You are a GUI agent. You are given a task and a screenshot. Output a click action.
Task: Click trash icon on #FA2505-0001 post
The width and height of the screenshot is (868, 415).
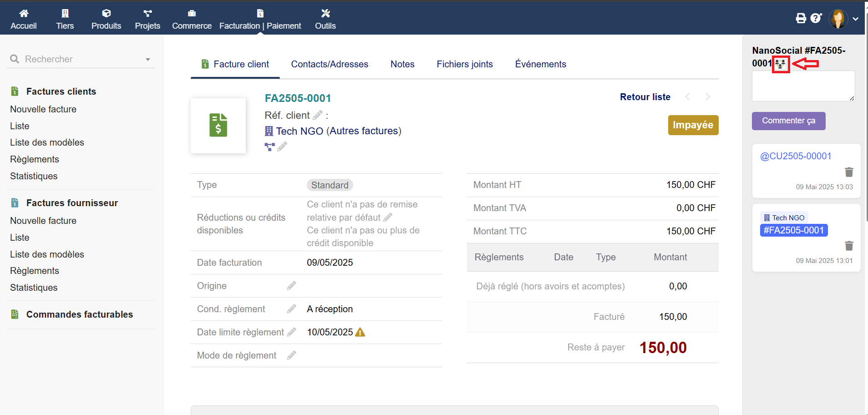pyautogui.click(x=849, y=246)
